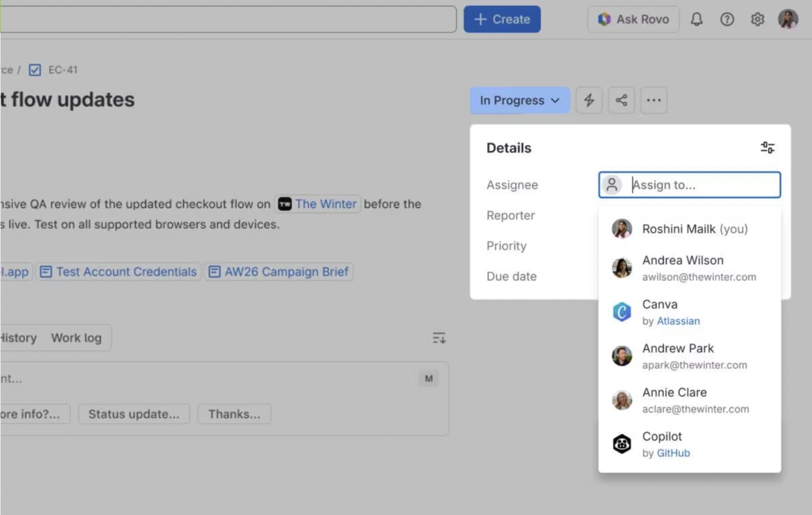Image resolution: width=812 pixels, height=515 pixels.
Task: Pick Annie Clare as assignee
Action: [689, 400]
